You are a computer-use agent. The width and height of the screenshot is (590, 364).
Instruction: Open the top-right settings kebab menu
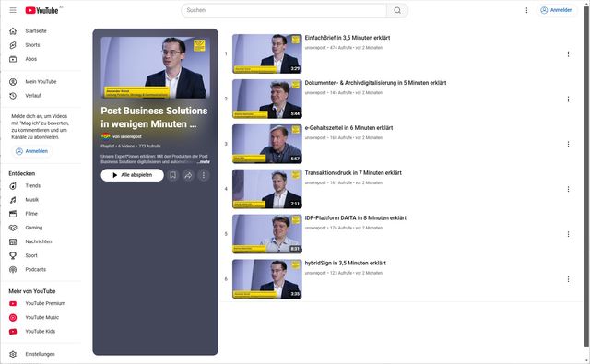click(526, 10)
